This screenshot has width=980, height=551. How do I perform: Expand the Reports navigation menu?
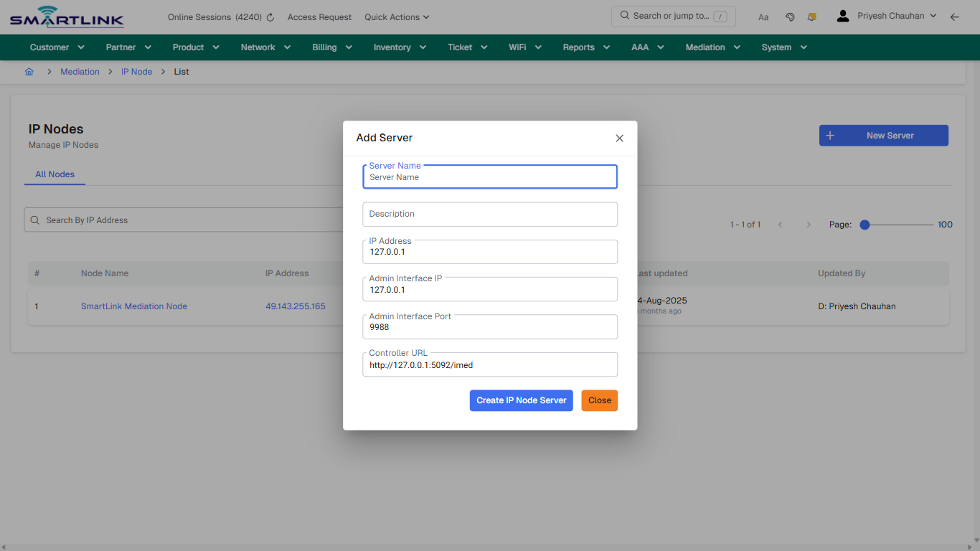coord(579,47)
